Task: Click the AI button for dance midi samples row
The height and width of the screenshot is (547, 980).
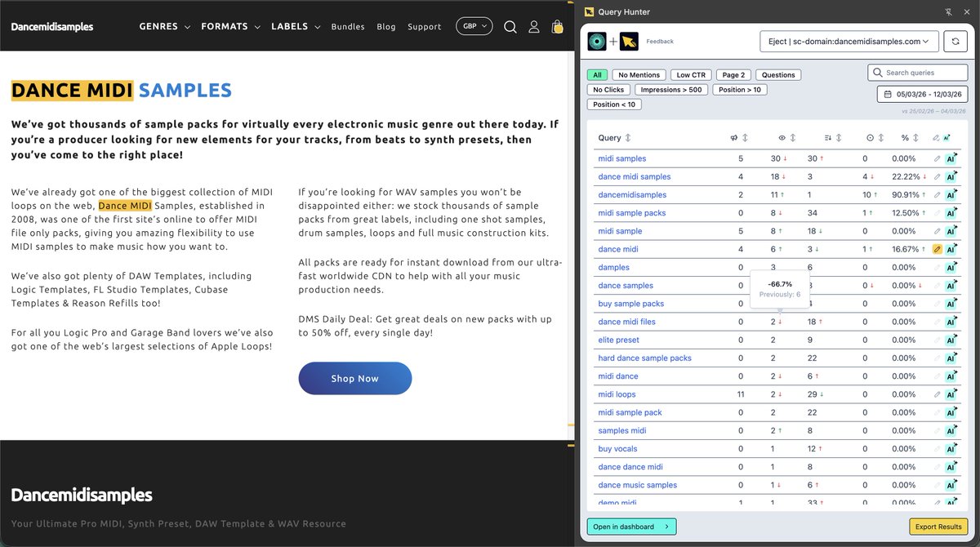Action: [x=951, y=176]
